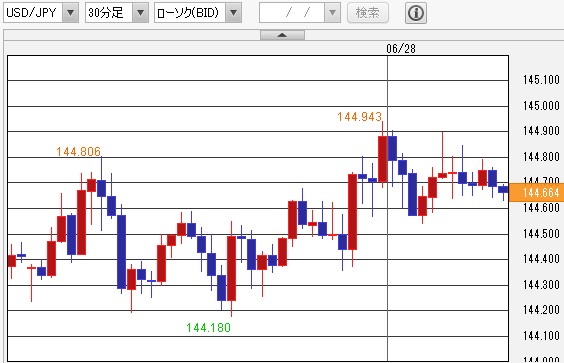564x363 pixels.
Task: Click the ローソク(BID) selection box
Action: 190,13
